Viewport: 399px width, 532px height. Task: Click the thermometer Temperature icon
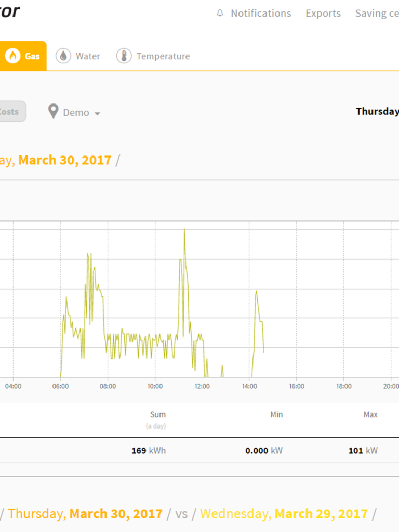(124, 56)
